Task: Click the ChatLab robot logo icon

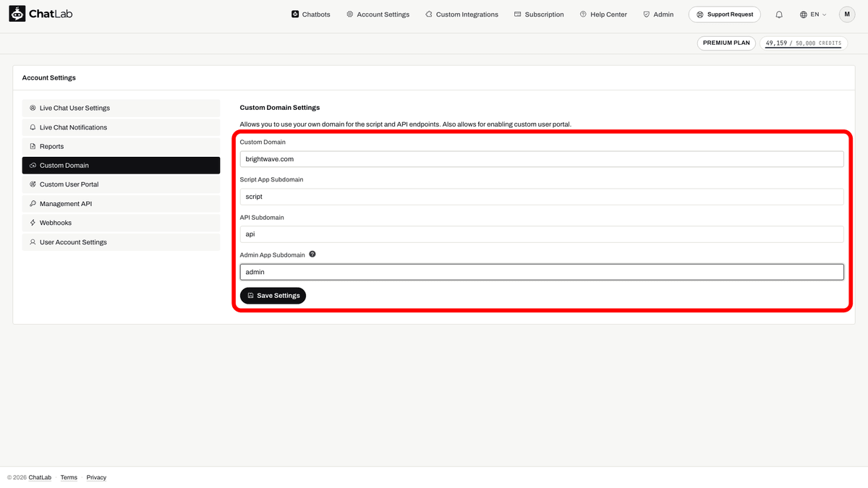Action: point(17,14)
